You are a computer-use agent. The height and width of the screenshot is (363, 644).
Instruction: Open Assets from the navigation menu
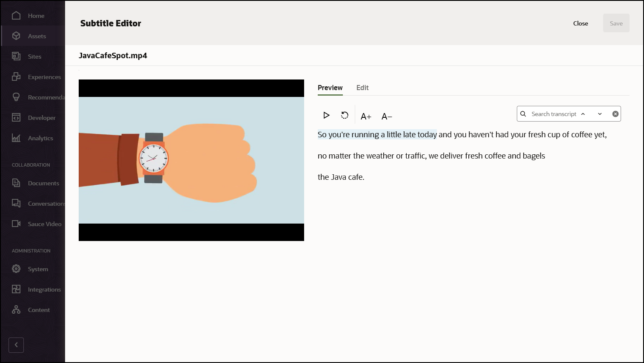(37, 36)
